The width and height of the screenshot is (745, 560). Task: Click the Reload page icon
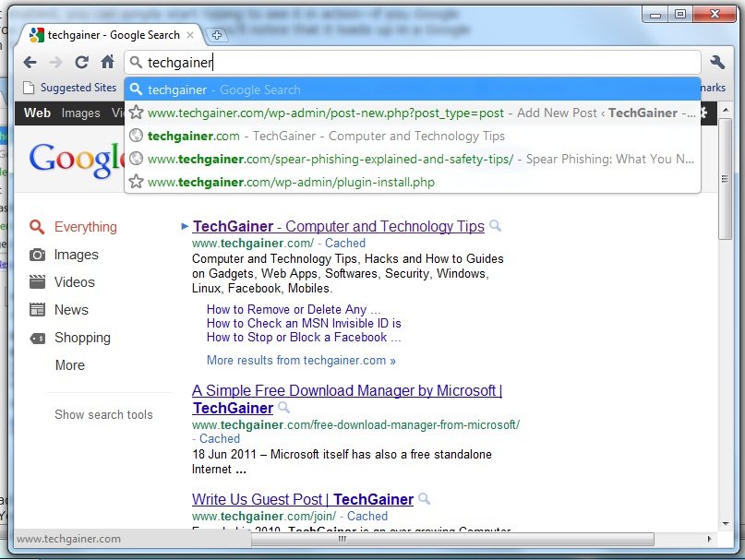pyautogui.click(x=81, y=63)
